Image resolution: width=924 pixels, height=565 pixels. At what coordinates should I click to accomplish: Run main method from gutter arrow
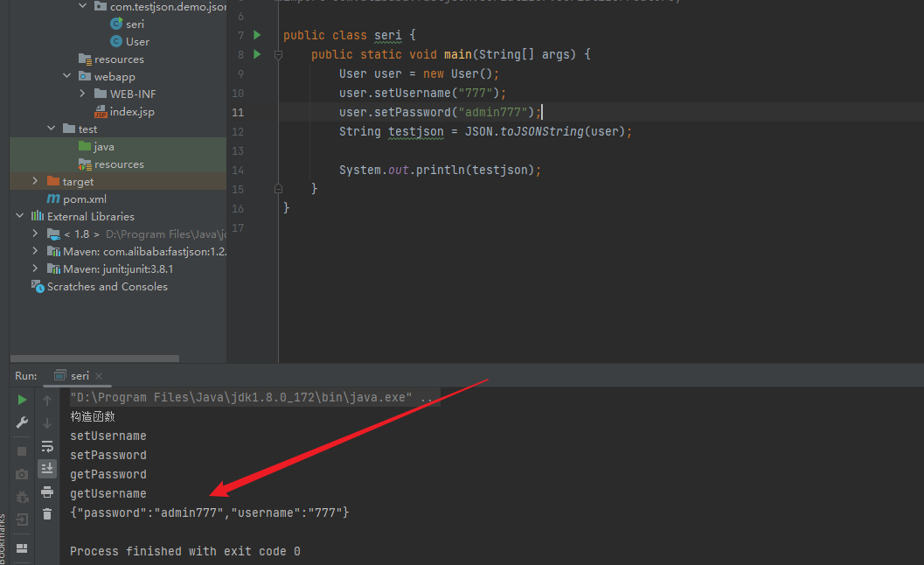(x=257, y=54)
